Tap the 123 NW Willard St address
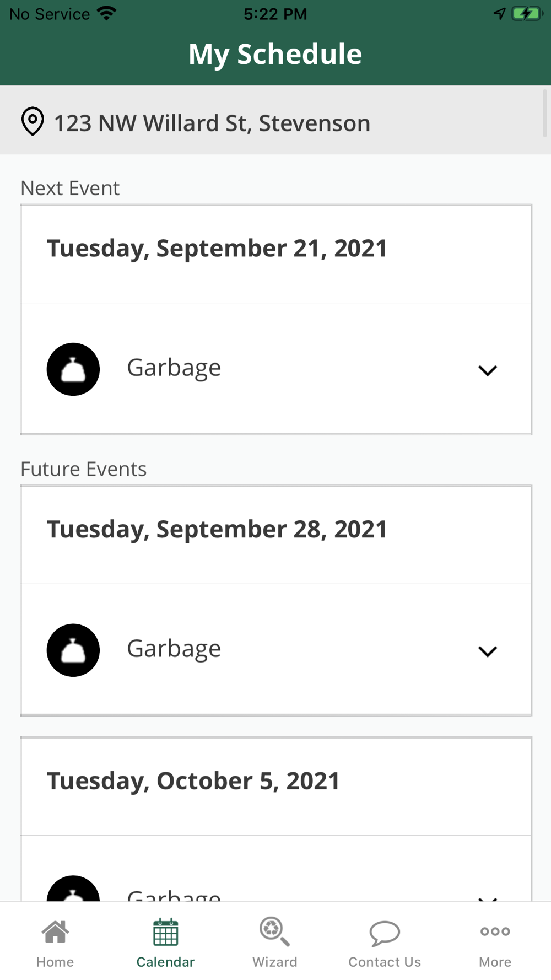Screen dimensions: 551x980 (x=212, y=123)
